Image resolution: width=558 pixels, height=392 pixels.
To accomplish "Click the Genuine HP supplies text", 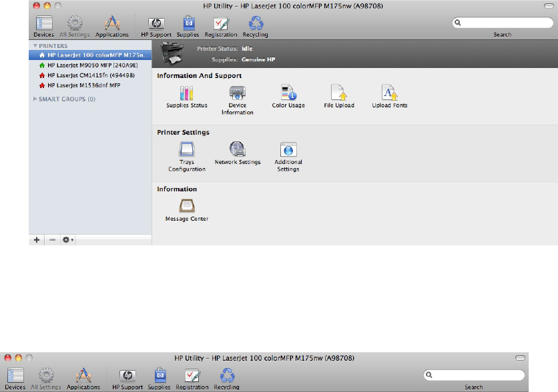I will click(258, 59).
